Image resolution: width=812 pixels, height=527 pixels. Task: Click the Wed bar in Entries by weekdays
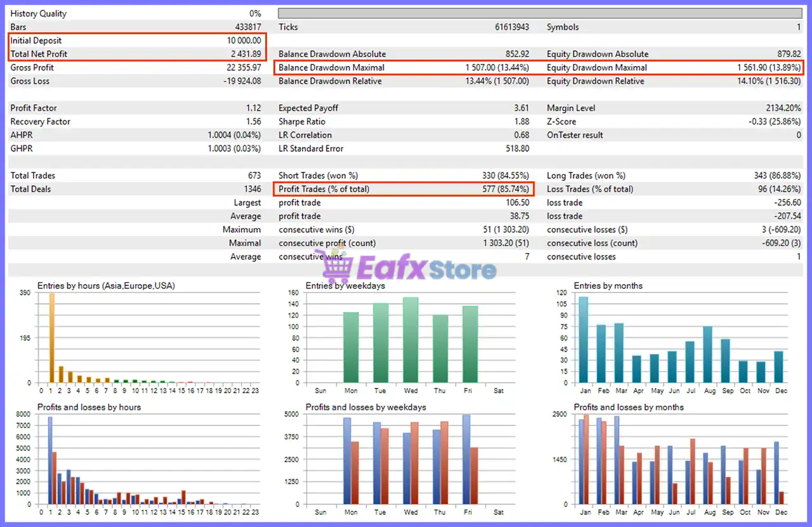(410, 340)
